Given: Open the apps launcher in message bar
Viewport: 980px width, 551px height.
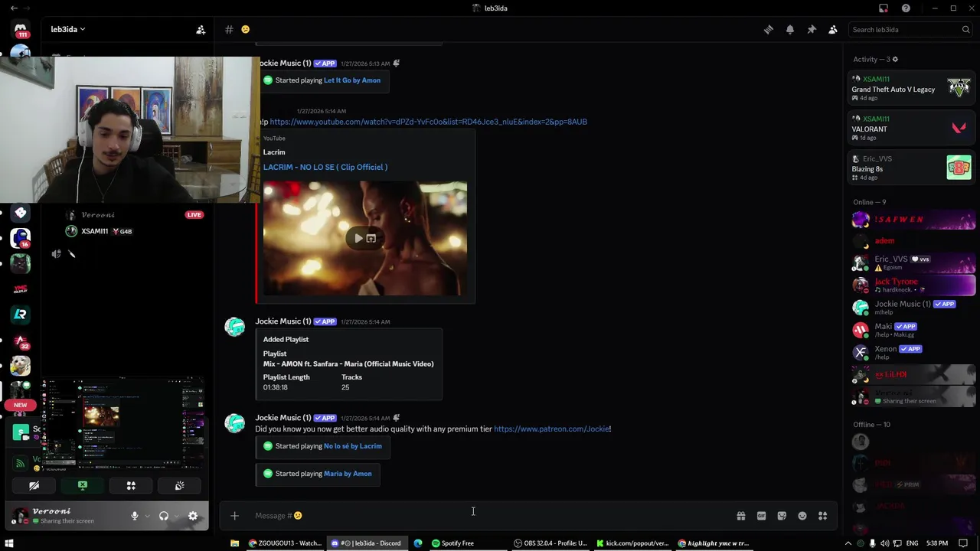Looking at the screenshot, I should click(823, 516).
